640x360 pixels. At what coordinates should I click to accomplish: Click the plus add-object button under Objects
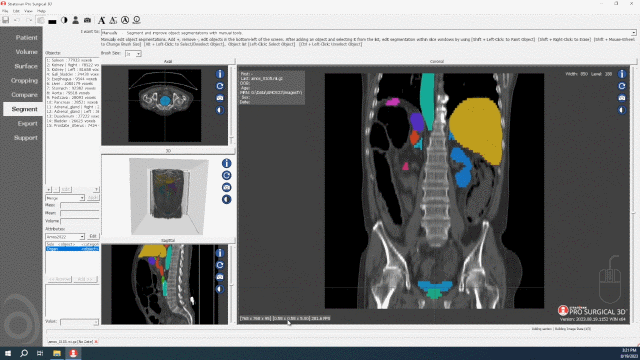click(x=49, y=189)
